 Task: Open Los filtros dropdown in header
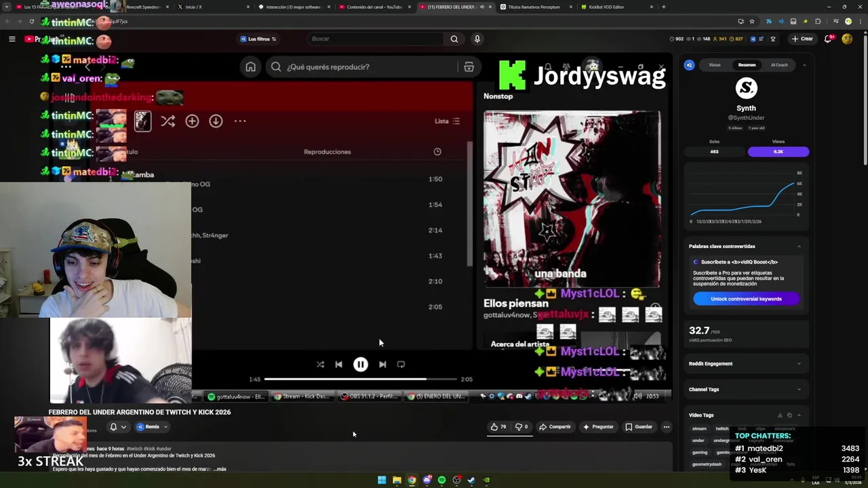click(258, 39)
